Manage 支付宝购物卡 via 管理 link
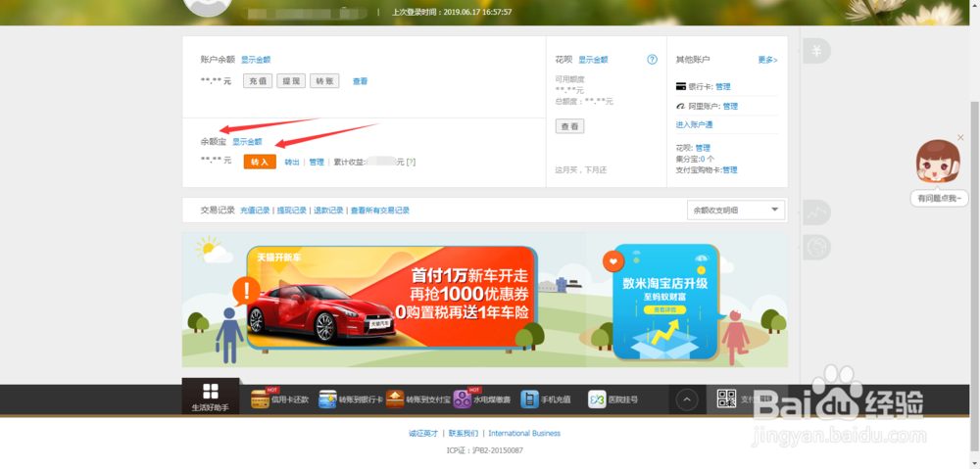Viewport: 980px width, 469px height. (730, 169)
